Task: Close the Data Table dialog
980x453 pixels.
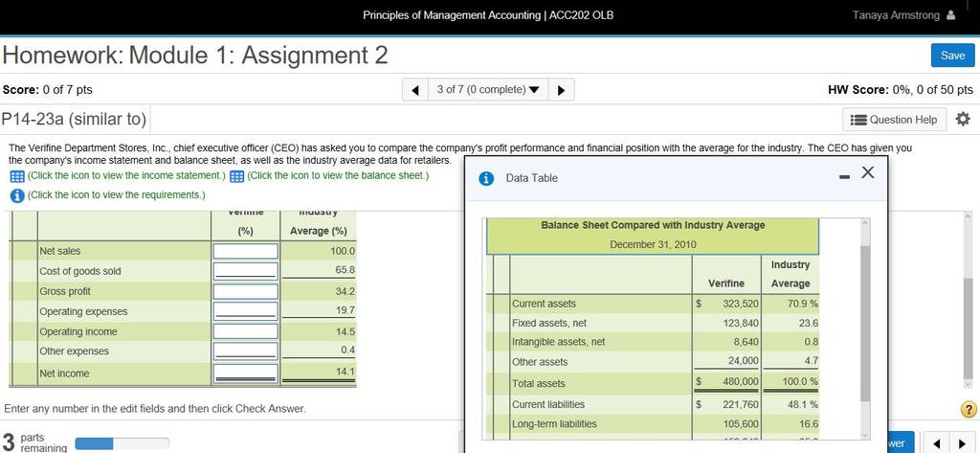Action: pos(867,172)
